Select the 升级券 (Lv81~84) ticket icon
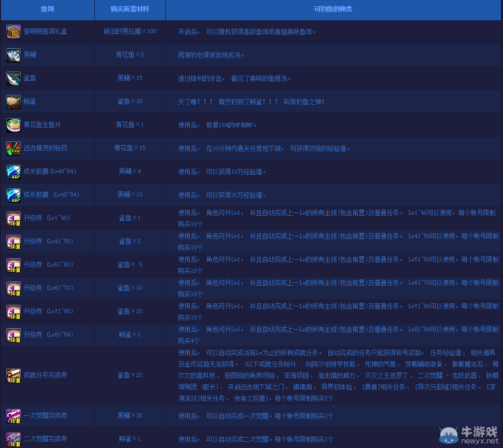The width and height of the screenshot is (503, 448). tap(13, 335)
